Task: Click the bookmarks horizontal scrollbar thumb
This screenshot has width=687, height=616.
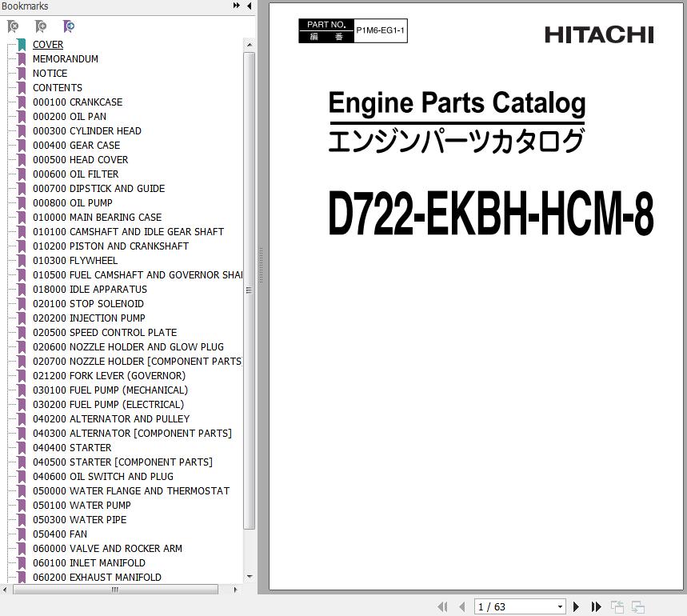Action: pos(115,590)
